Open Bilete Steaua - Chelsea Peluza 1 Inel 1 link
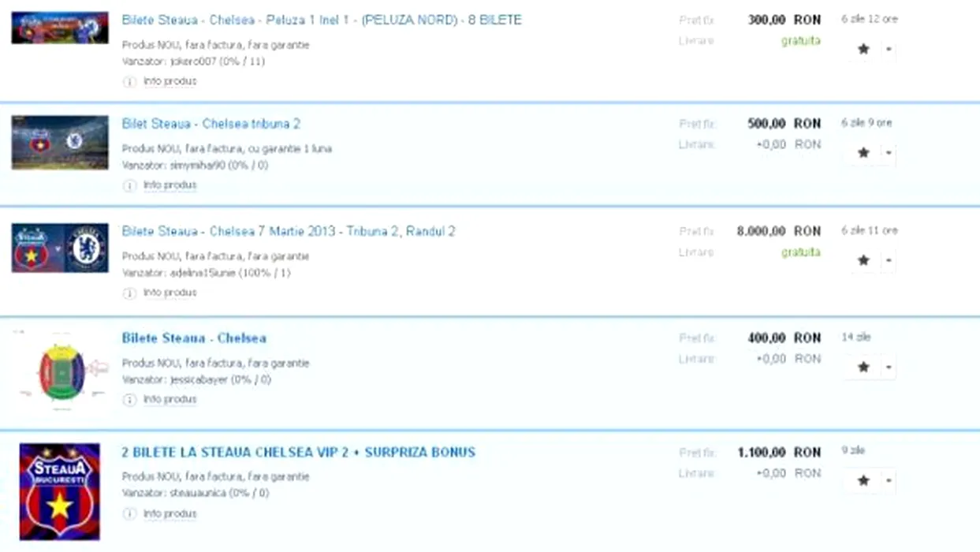980x552 pixels. point(321,20)
